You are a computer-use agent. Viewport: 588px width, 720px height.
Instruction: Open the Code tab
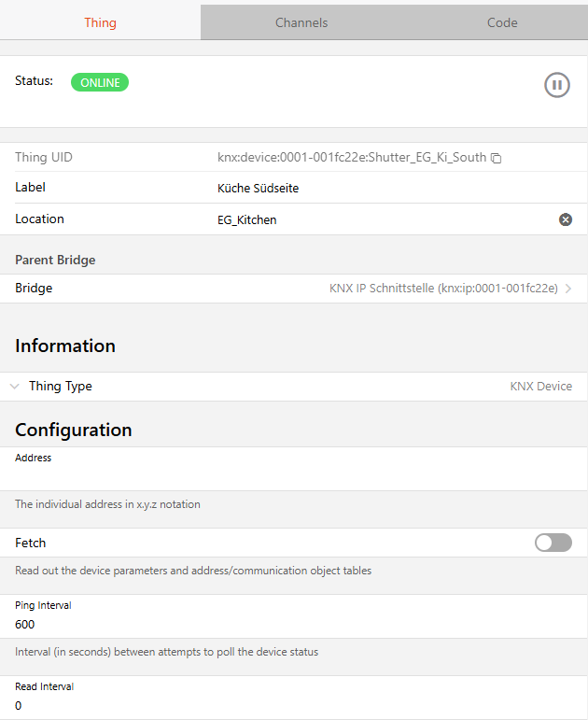(502, 22)
